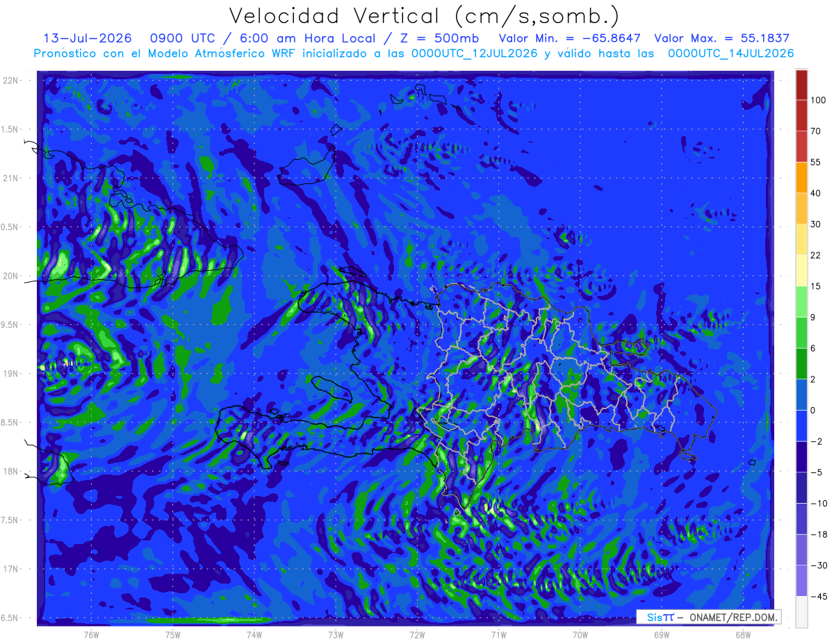834x644 pixels.
Task: Click the 17N latitude label
Action: tap(12, 569)
